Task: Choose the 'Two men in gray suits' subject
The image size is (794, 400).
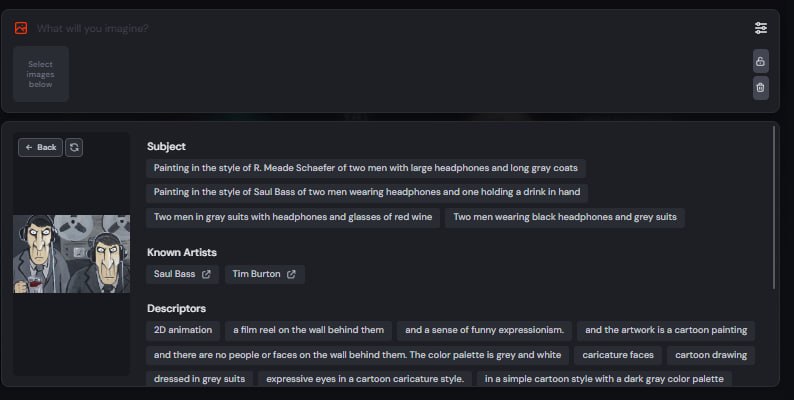Action: 293,217
